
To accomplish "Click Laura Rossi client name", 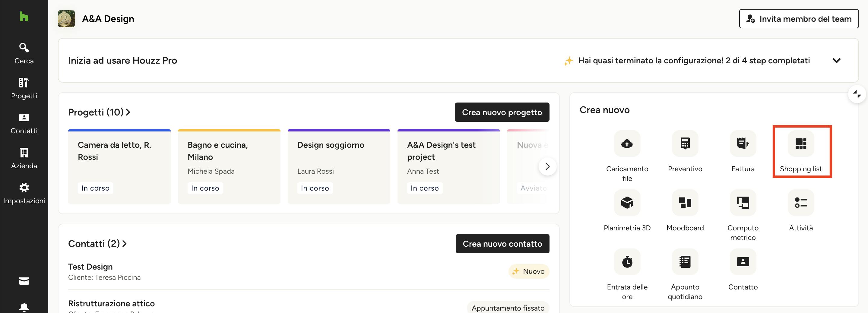I will (x=315, y=171).
